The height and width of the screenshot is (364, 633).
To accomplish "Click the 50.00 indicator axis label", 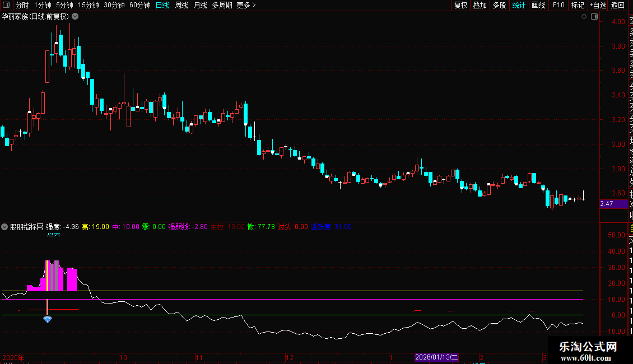I will coord(616,235).
